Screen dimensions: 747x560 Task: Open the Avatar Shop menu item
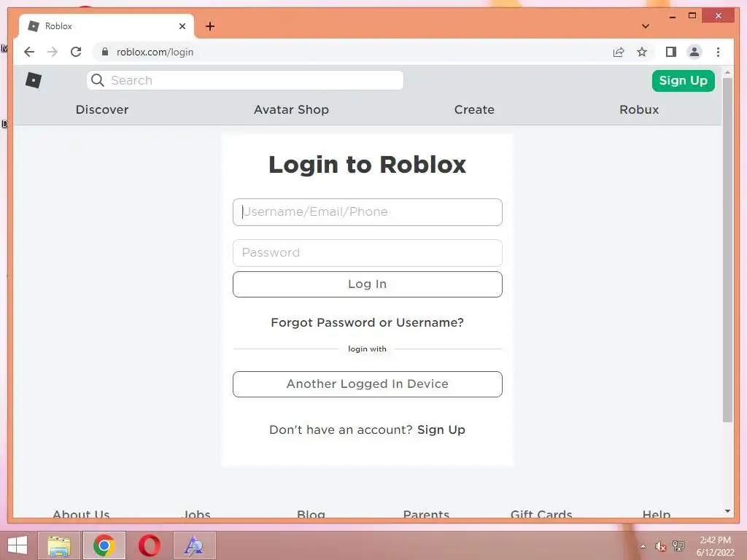coord(291,109)
